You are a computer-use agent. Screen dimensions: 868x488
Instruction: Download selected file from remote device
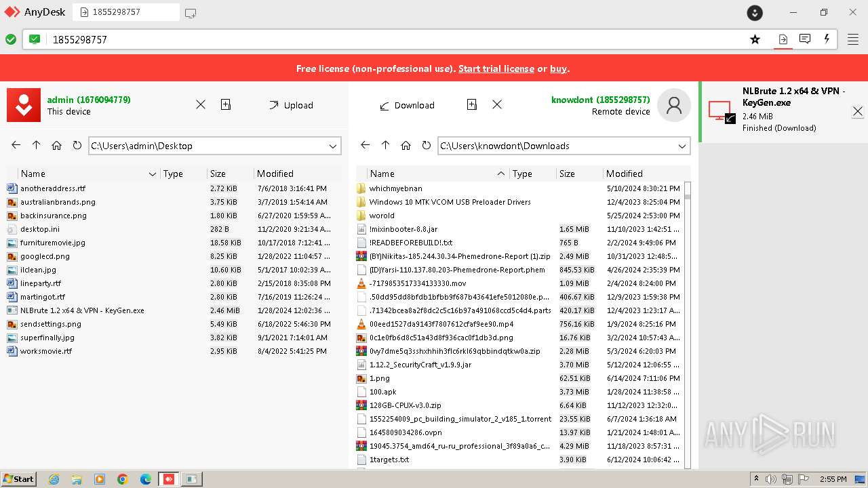(x=407, y=105)
